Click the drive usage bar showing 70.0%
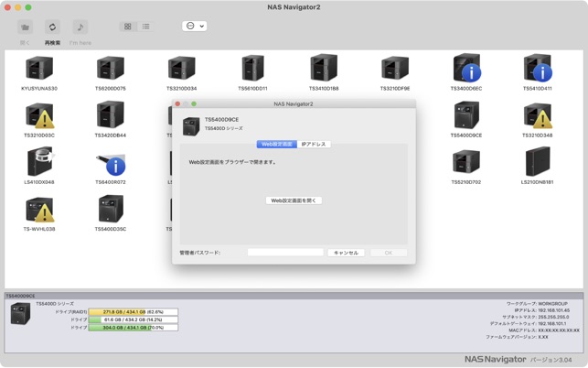The height and width of the screenshot is (368, 588). point(134,328)
